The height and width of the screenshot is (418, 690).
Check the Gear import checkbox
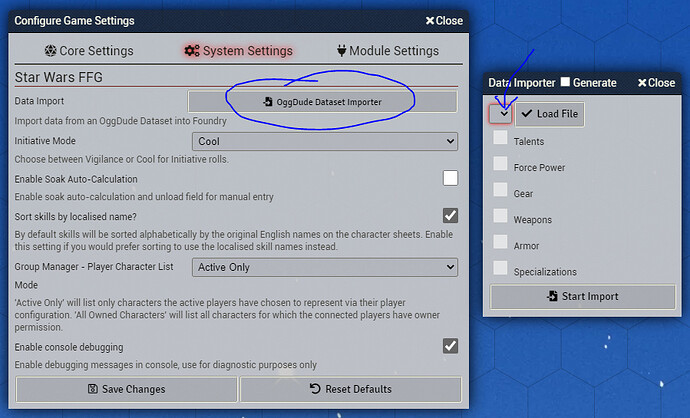click(500, 190)
